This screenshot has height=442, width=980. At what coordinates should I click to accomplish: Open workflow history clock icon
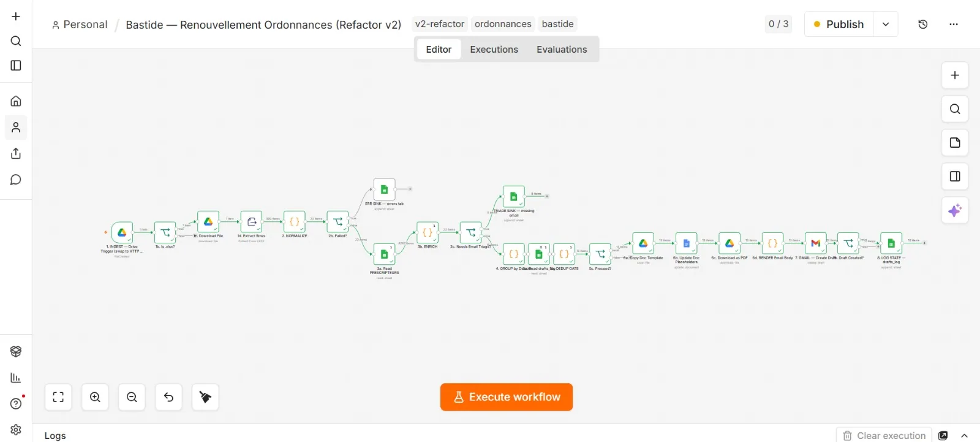tap(923, 25)
